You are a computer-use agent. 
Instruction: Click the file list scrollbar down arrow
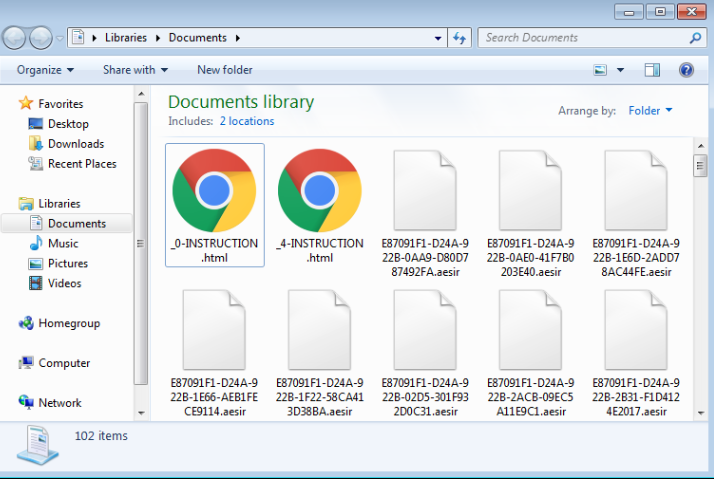tap(700, 412)
